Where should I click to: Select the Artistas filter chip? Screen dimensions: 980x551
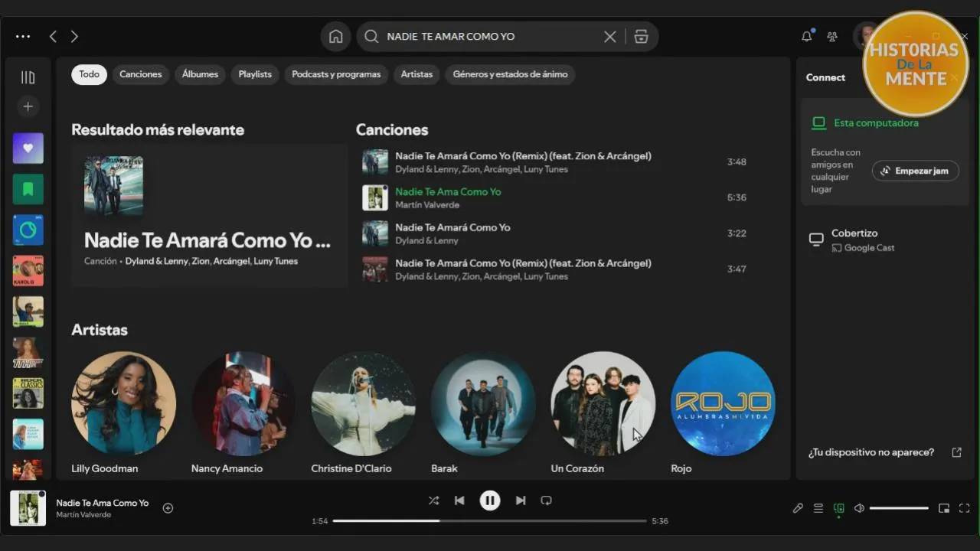(x=416, y=74)
